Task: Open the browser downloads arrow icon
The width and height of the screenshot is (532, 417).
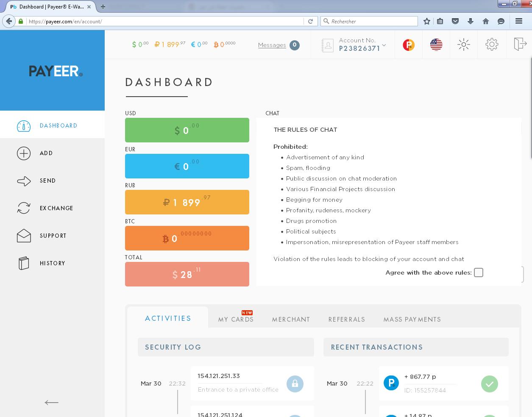Action: point(471,21)
